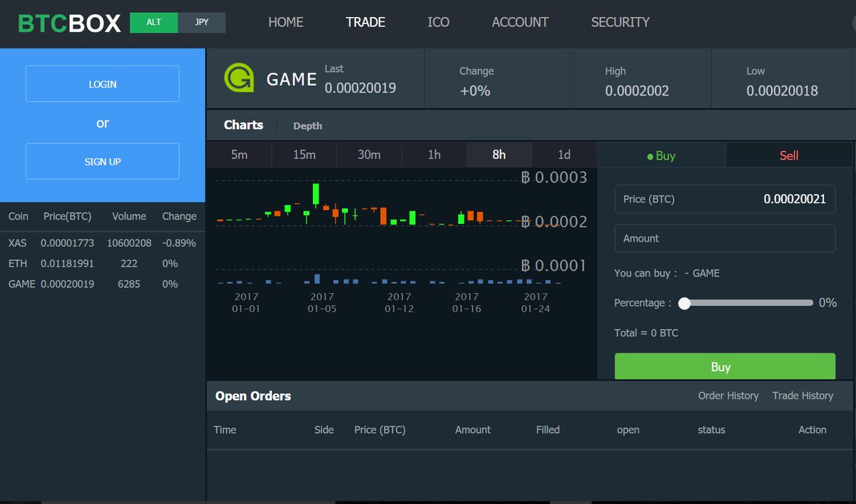
Task: Open the TRADE menu item
Action: (366, 22)
